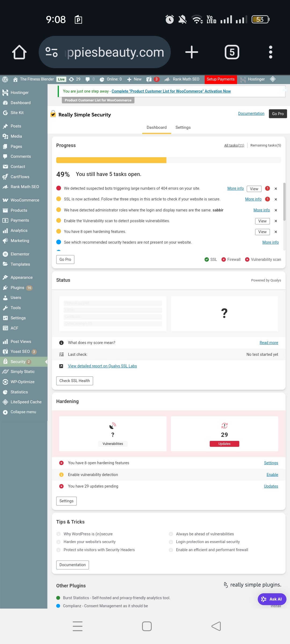Open Read more about the score
The height and width of the screenshot is (644, 290).
point(269,343)
